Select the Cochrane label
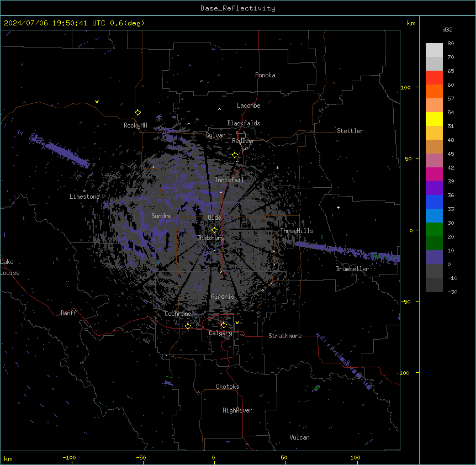 click(178, 314)
